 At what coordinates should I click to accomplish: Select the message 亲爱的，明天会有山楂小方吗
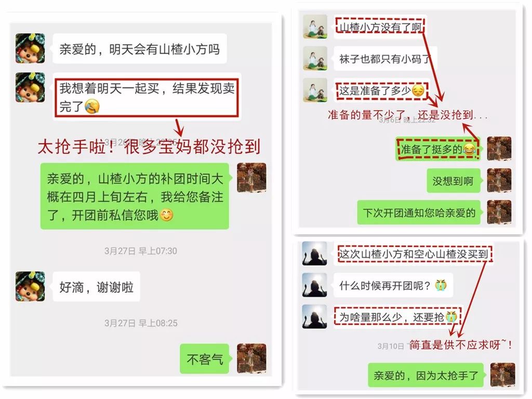tap(139, 48)
